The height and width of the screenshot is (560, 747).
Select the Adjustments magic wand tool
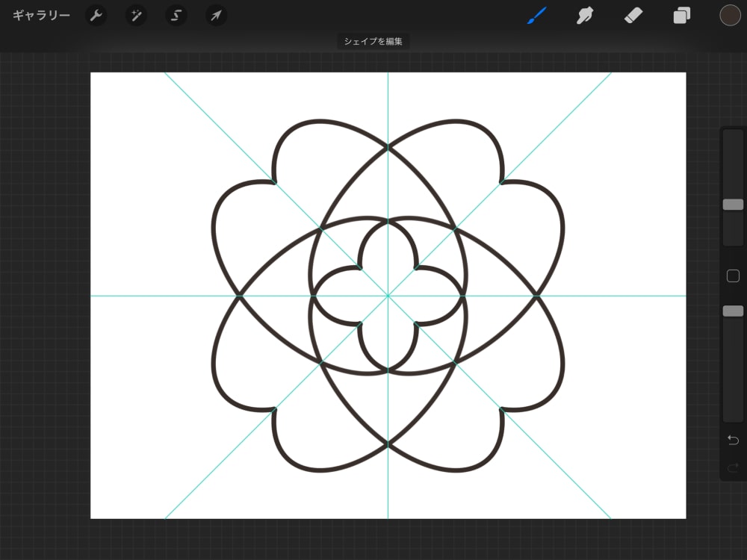pyautogui.click(x=136, y=16)
